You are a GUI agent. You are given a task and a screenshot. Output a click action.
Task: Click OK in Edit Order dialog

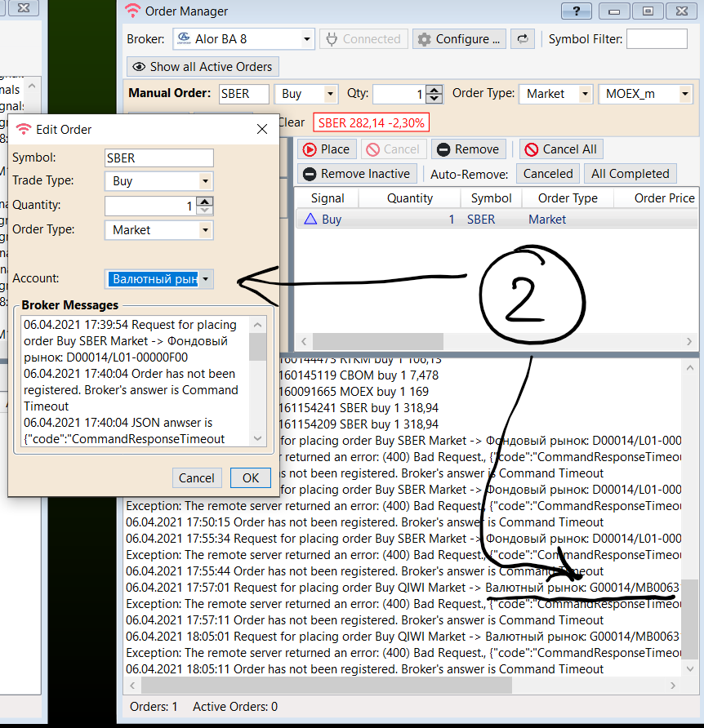click(x=251, y=478)
